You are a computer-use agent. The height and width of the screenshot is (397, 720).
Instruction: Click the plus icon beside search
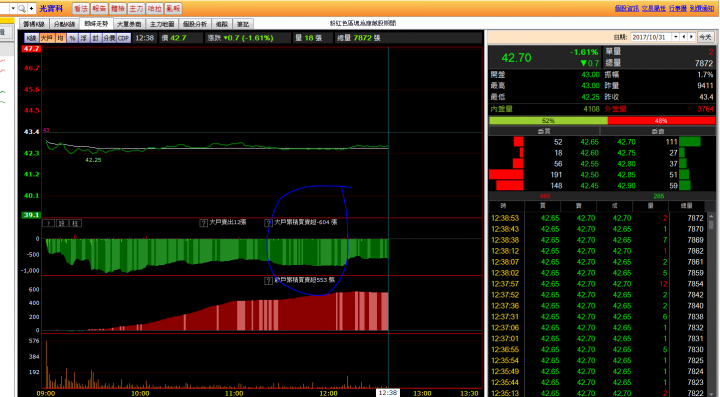coord(31,8)
